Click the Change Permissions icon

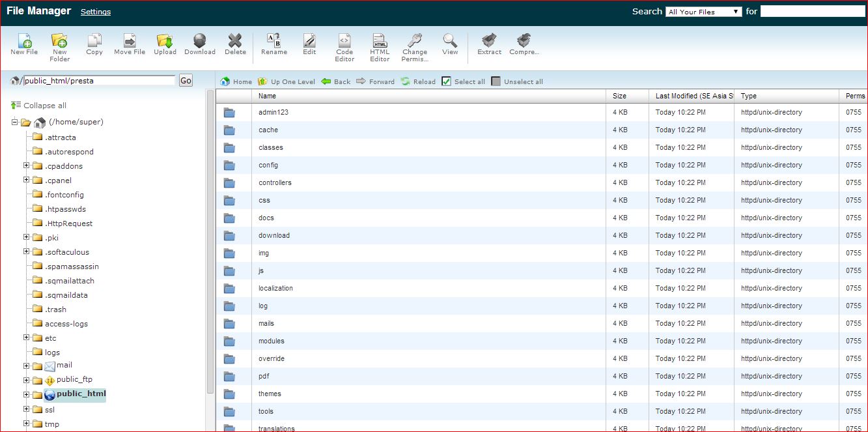click(x=415, y=41)
